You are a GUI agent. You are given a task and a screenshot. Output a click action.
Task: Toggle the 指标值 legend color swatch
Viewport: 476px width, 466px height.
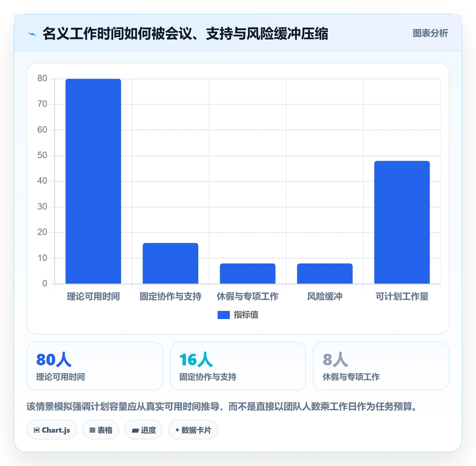223,315
